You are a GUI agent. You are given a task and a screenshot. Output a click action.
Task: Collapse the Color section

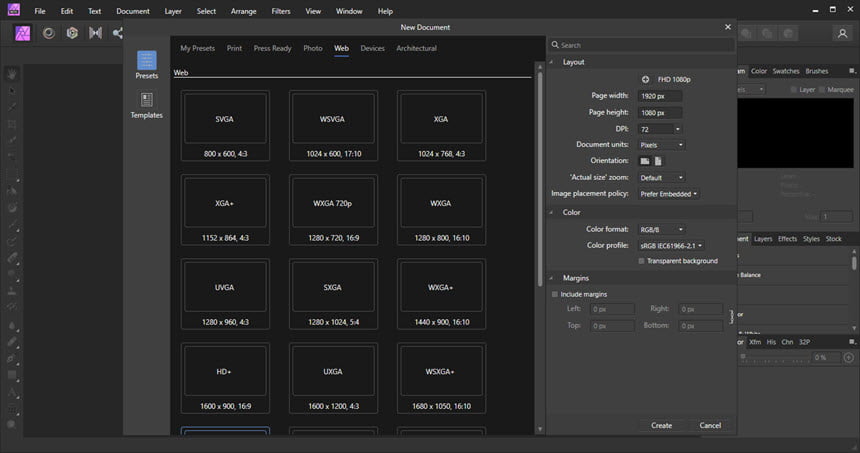(x=552, y=212)
